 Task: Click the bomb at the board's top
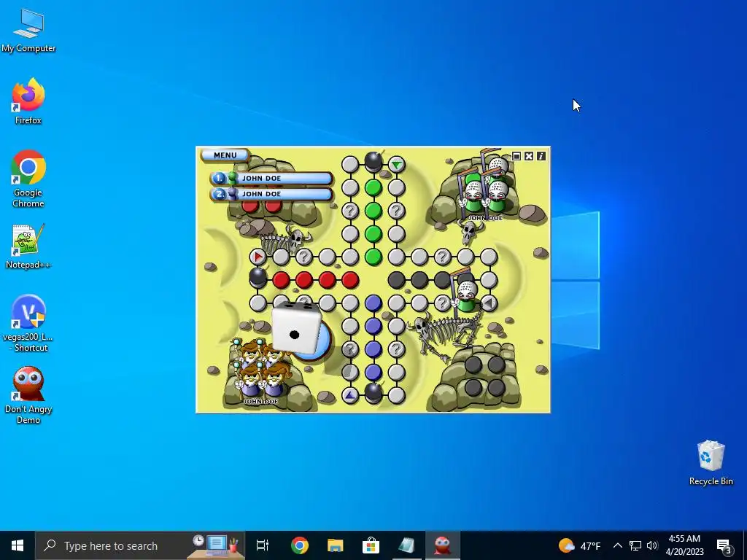pos(373,162)
